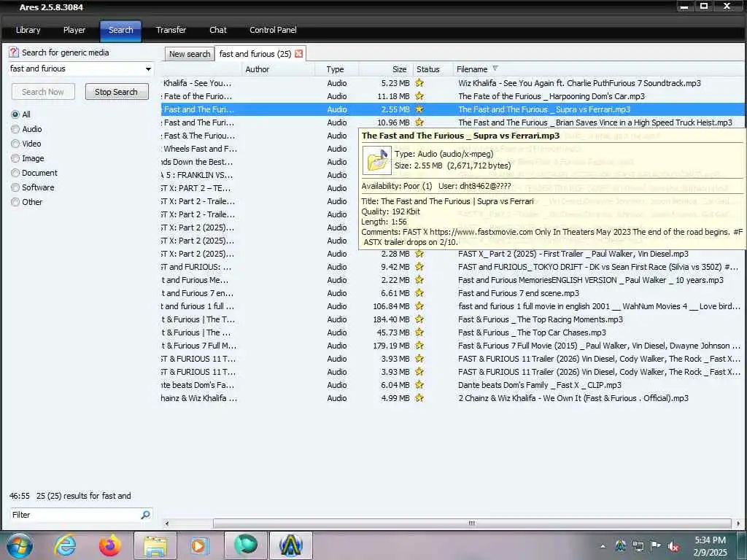Select the Audio radio button
The image size is (747, 560).
(15, 129)
